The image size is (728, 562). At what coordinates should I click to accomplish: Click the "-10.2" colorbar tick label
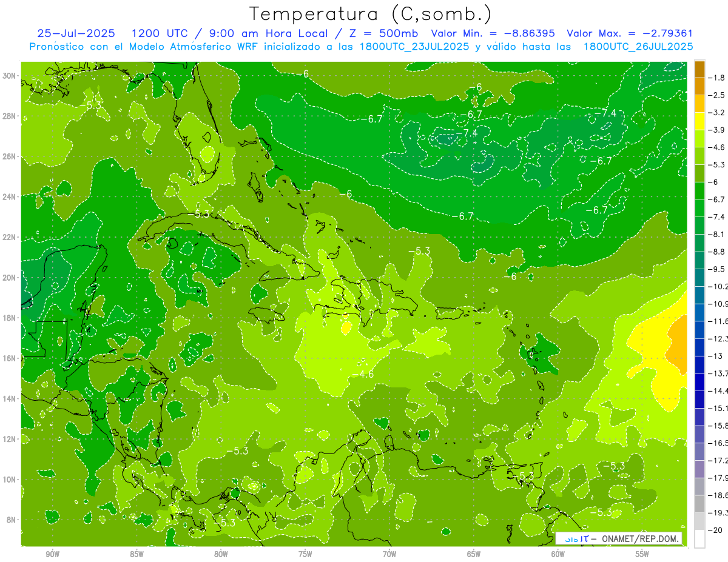(718, 286)
